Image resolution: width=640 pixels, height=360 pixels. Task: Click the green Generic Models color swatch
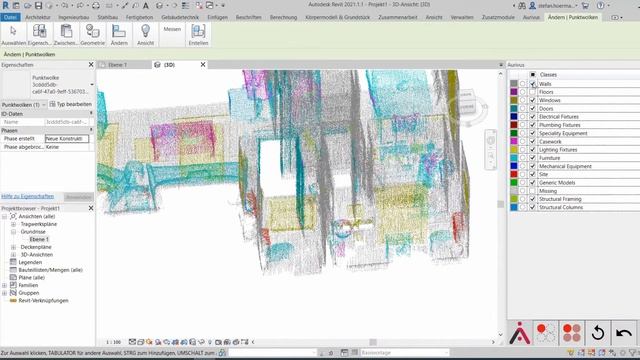(x=513, y=182)
